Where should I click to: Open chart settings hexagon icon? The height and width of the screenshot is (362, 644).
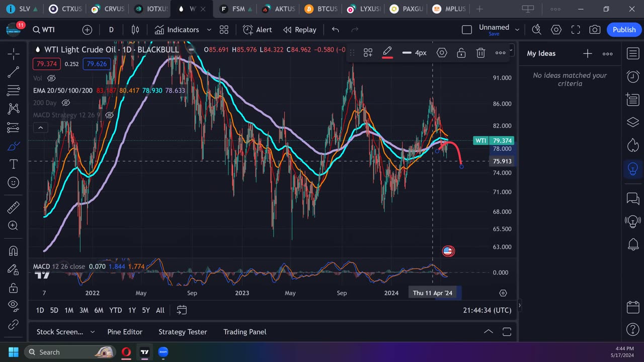[x=556, y=30]
